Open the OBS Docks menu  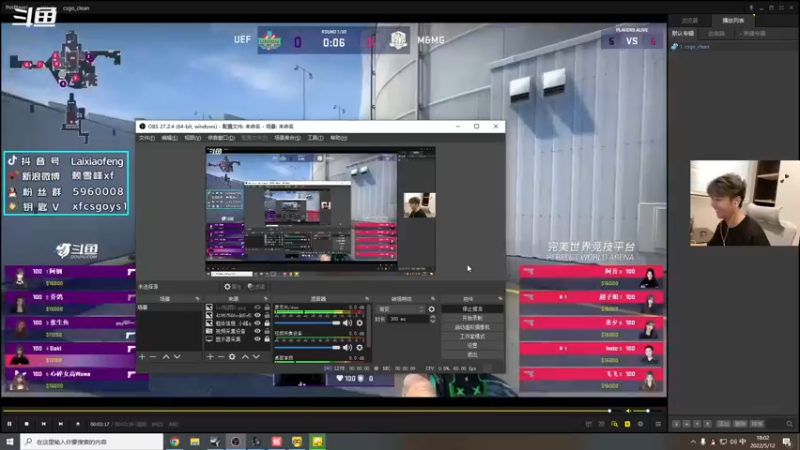pyautogui.click(x=221, y=138)
